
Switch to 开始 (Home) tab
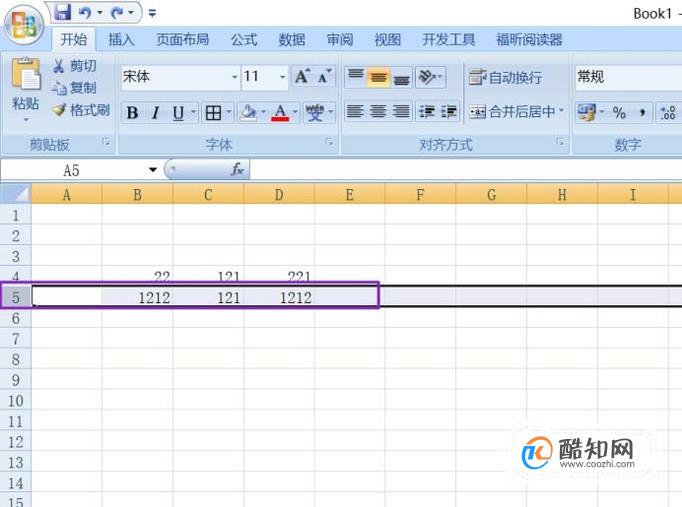[x=74, y=40]
